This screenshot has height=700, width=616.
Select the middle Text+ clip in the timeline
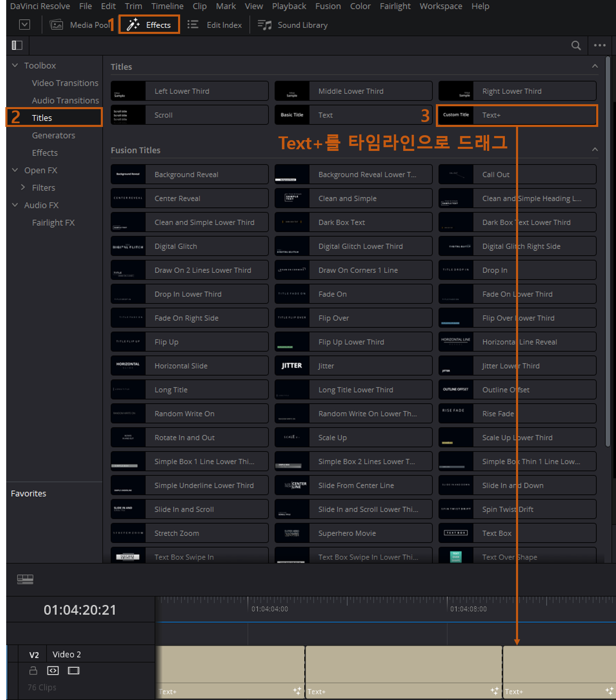tap(404, 672)
